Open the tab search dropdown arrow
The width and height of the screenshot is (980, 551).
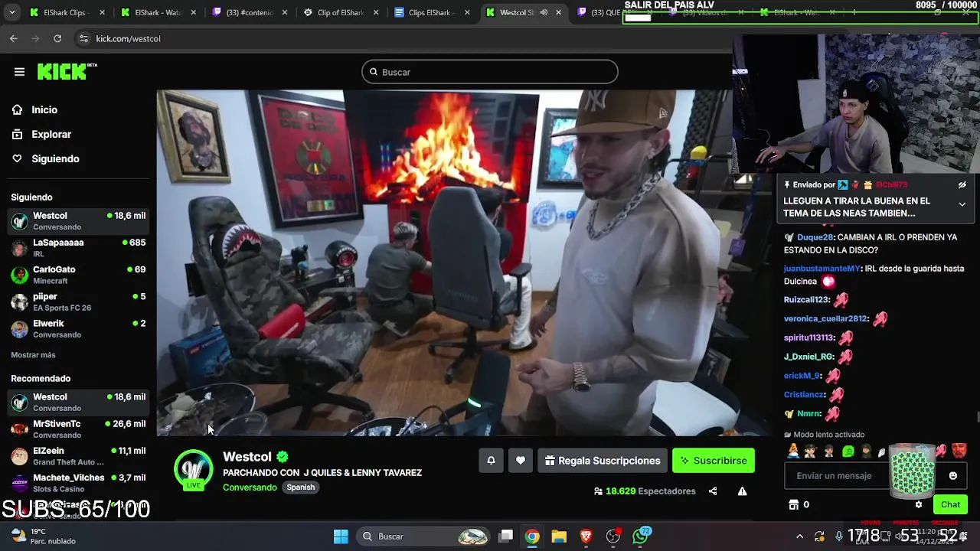tap(11, 12)
